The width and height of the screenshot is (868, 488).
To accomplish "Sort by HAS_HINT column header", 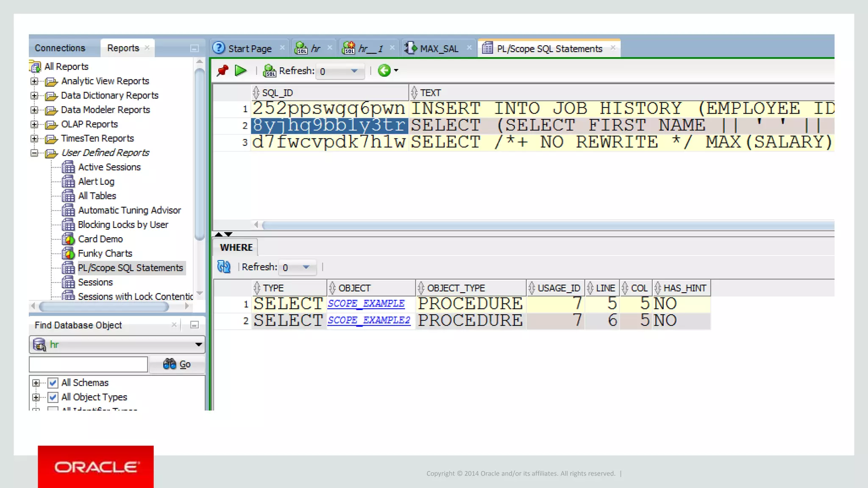I will 681,288.
